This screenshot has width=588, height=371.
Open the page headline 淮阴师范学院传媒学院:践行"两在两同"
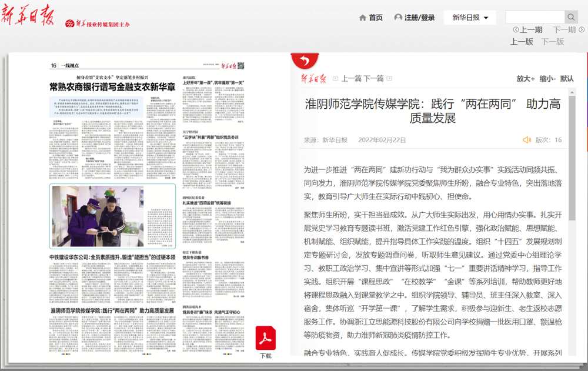click(112, 310)
